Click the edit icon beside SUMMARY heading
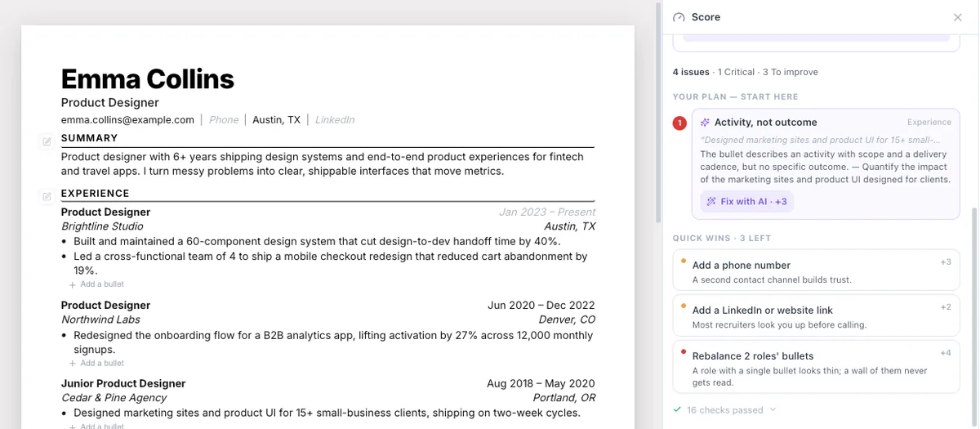This screenshot has width=980, height=429. pyautogui.click(x=47, y=142)
